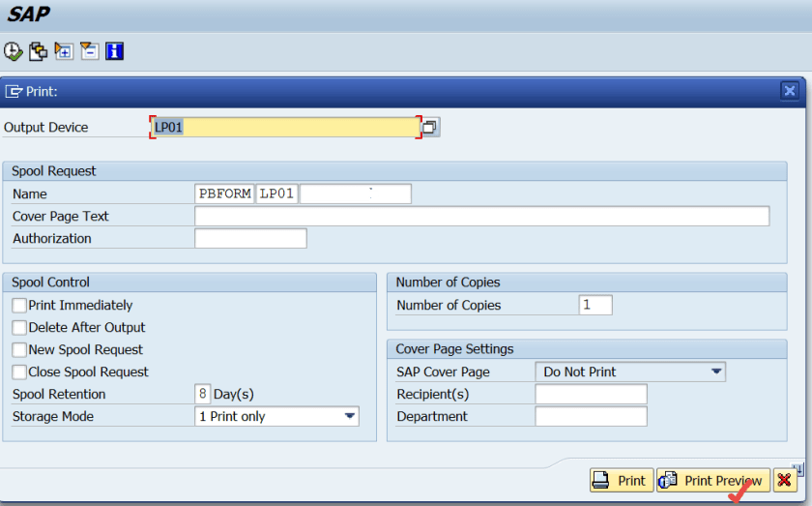Click the expand selections plus icon

click(x=64, y=51)
